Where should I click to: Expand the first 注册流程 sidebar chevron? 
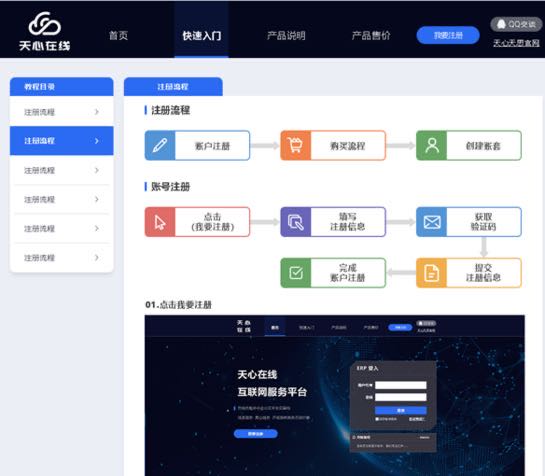coord(97,112)
